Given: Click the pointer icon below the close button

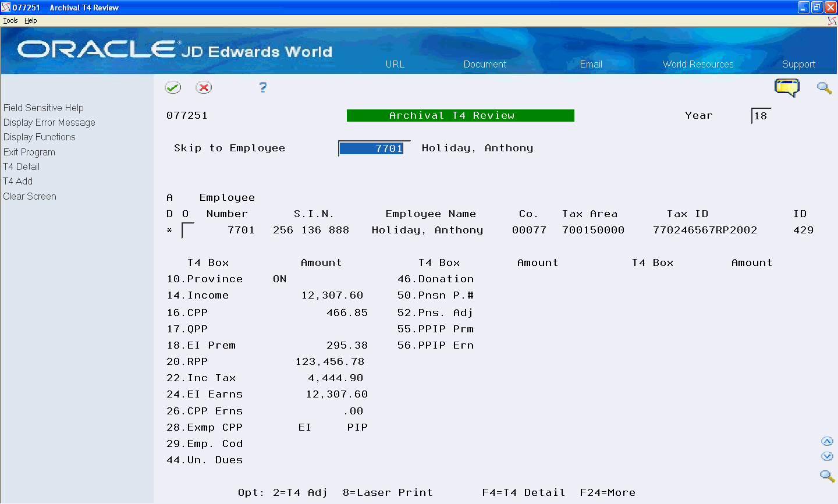Looking at the screenshot, I should 832,20.
